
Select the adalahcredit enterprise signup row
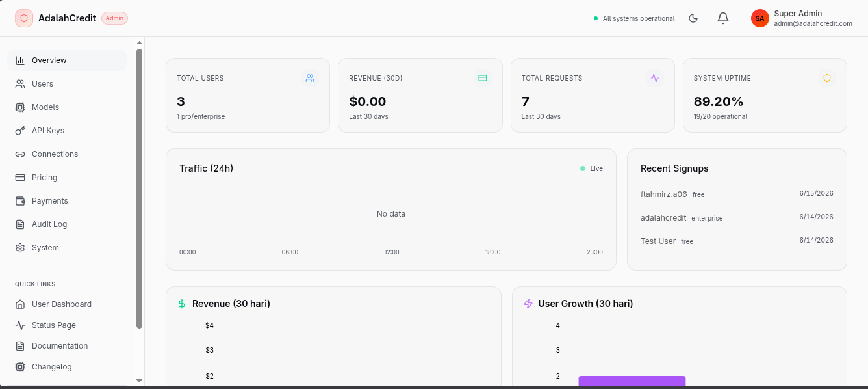coord(737,217)
